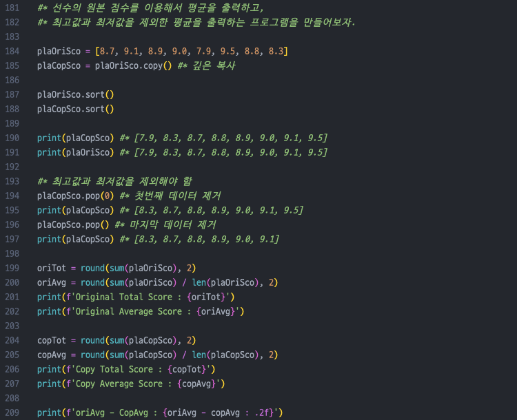Click line number 184 in the gutter

12,51
